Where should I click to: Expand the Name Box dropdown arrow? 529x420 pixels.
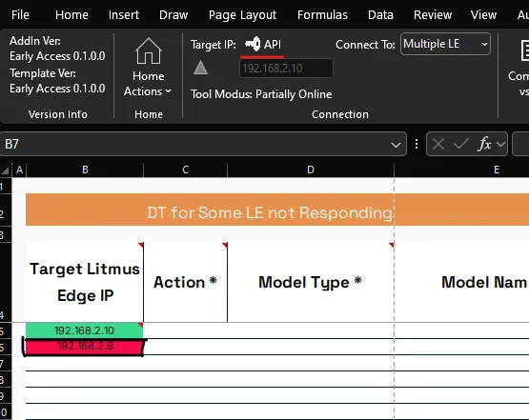tap(396, 145)
